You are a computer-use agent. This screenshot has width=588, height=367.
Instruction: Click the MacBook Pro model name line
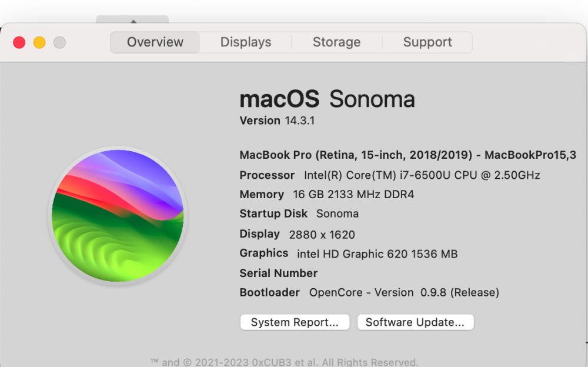pyautogui.click(x=408, y=155)
